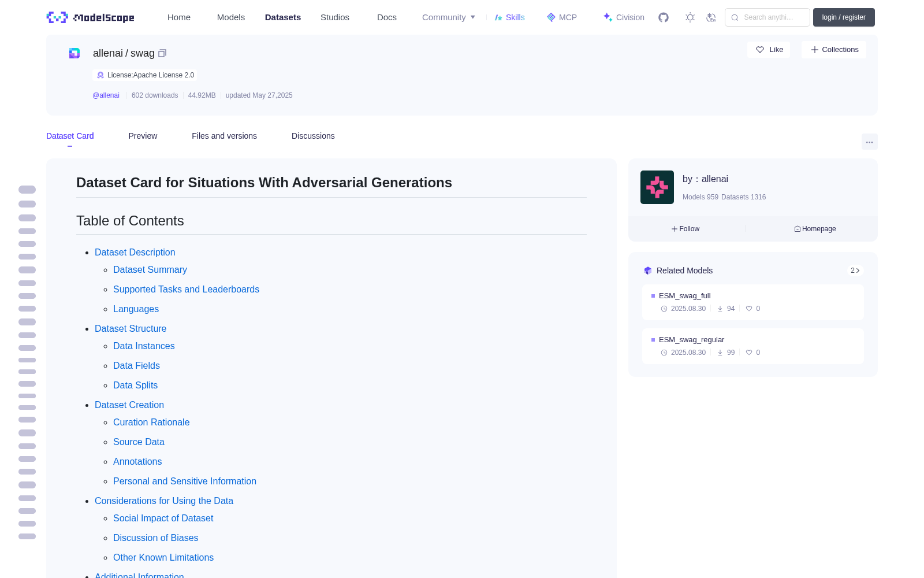
Task: Open Datasets navigation item
Action: [283, 17]
